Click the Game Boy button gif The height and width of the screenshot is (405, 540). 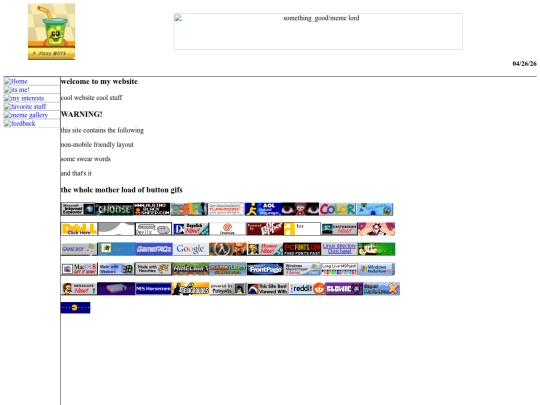[79, 249]
